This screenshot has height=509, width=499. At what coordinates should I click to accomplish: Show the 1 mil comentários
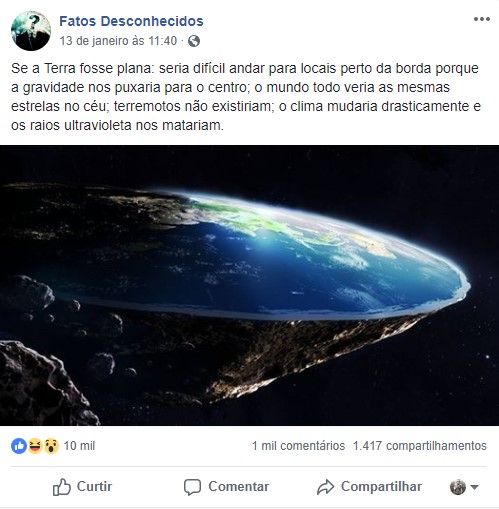coord(298,446)
